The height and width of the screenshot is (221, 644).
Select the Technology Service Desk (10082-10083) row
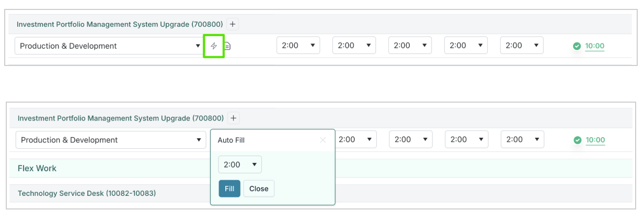(x=87, y=193)
